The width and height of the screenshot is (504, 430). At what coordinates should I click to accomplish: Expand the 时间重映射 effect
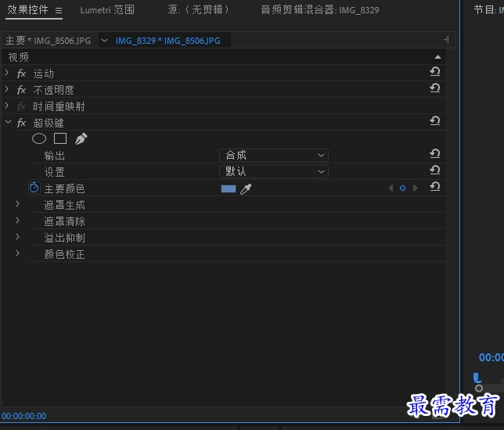click(7, 106)
